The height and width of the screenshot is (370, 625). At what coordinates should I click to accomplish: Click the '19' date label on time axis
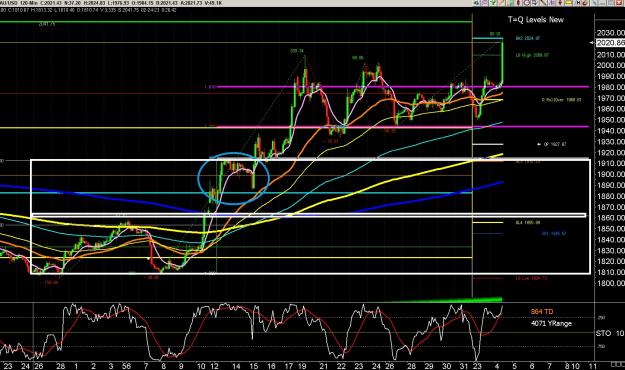click(302, 366)
